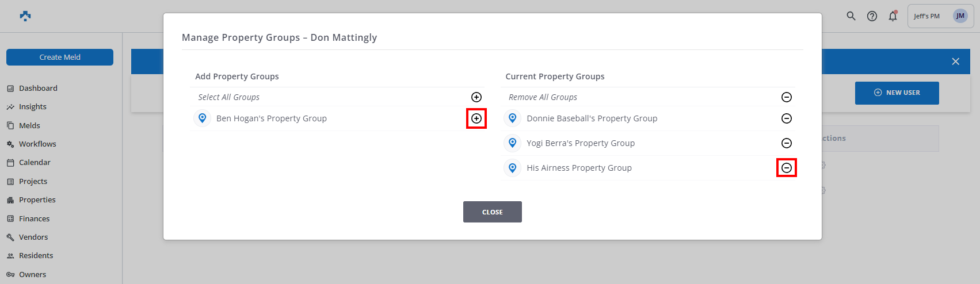Go to Dashboard in sidebar
The image size is (980, 284).
click(38, 88)
